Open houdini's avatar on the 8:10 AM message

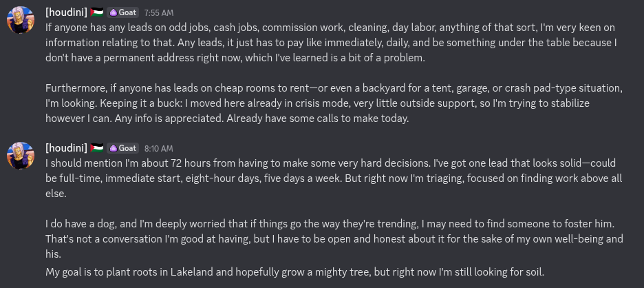[x=20, y=156]
